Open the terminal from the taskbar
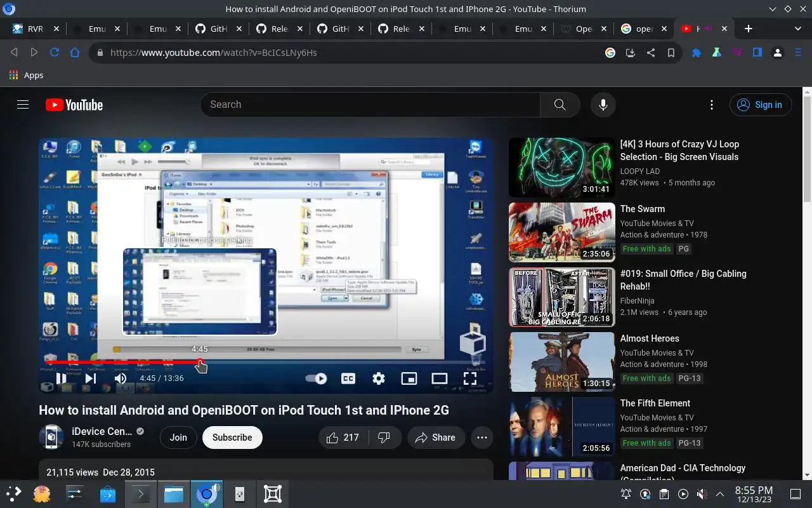 click(140, 493)
